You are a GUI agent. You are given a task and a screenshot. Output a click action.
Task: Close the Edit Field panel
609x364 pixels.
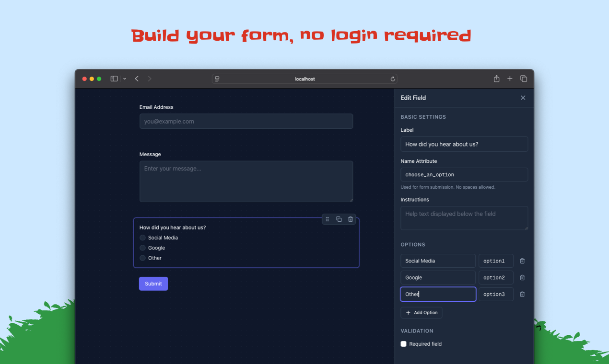(x=523, y=97)
